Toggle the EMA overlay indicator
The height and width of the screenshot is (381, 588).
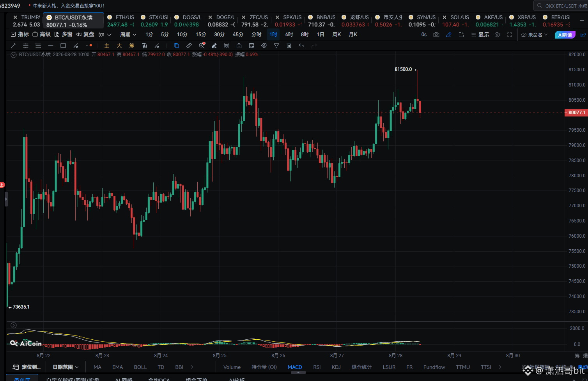coord(117,367)
